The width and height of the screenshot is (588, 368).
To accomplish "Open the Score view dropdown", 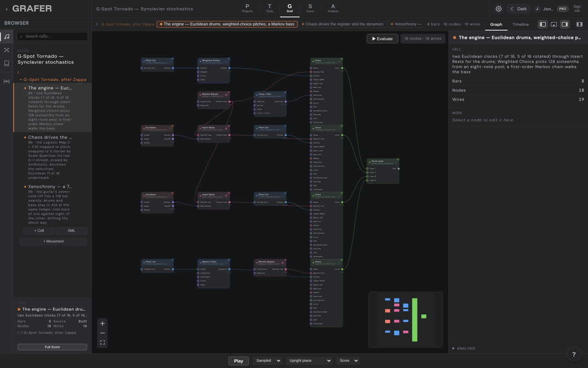I will coord(348,361).
